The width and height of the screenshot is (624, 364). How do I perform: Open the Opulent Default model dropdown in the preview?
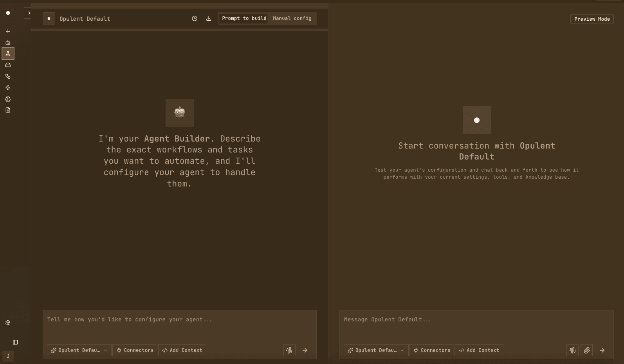pyautogui.click(x=376, y=350)
